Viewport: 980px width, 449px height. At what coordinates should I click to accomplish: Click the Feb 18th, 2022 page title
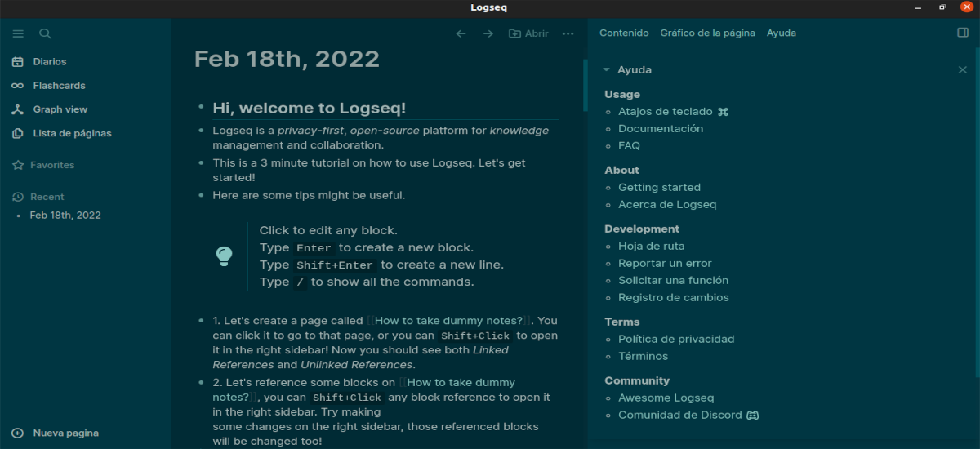(x=287, y=60)
